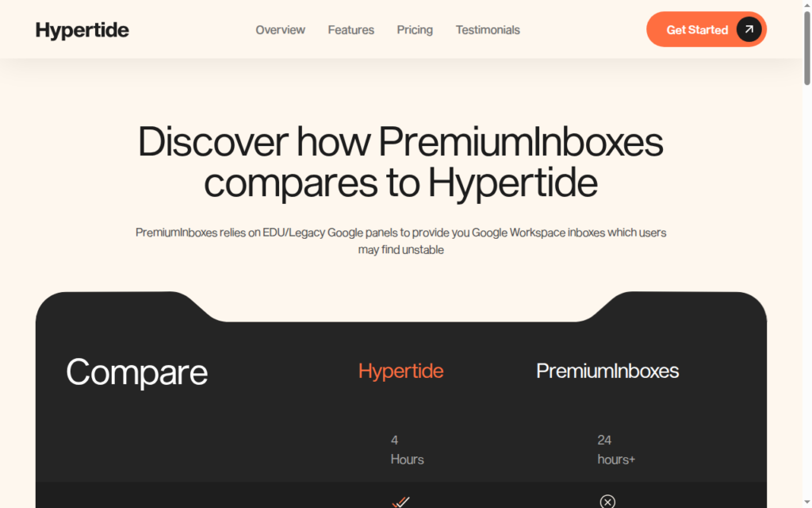Image resolution: width=812 pixels, height=508 pixels.
Task: Click the page vertical scrollbar thumb
Action: click(806, 48)
